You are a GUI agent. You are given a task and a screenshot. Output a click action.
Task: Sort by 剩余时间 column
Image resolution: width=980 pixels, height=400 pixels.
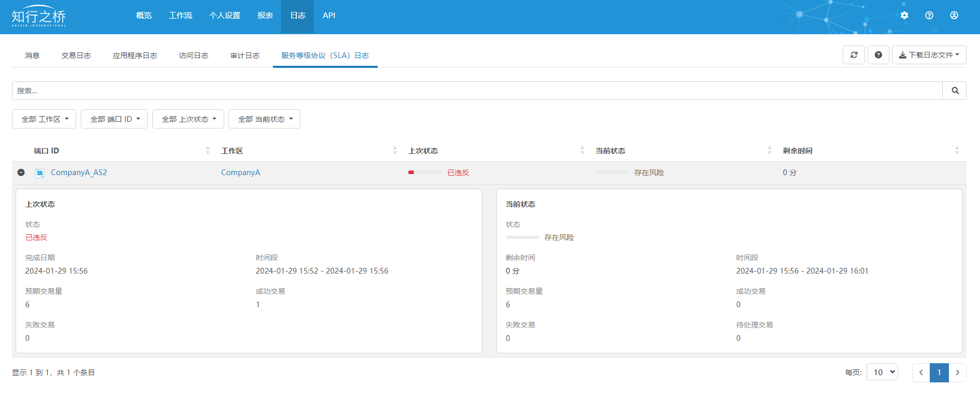pos(956,151)
